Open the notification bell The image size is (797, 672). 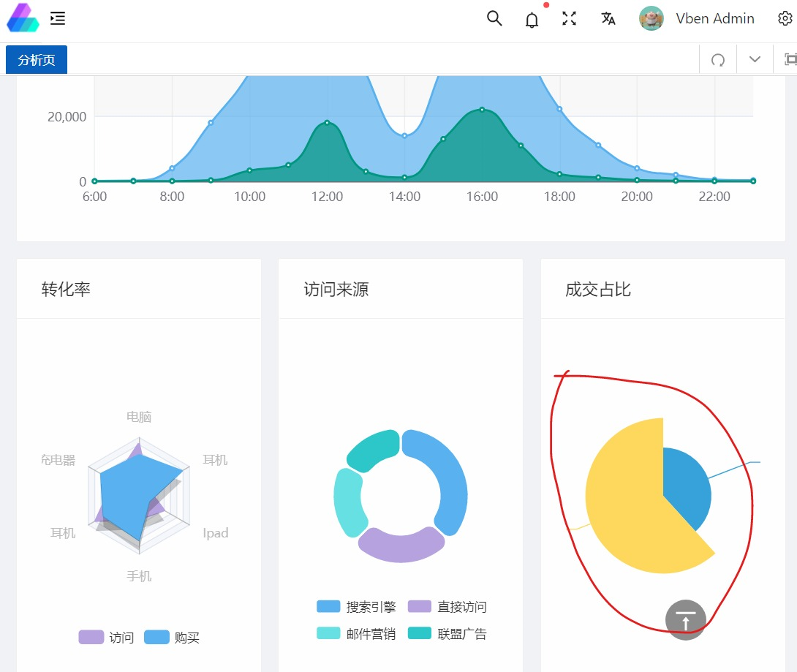532,20
